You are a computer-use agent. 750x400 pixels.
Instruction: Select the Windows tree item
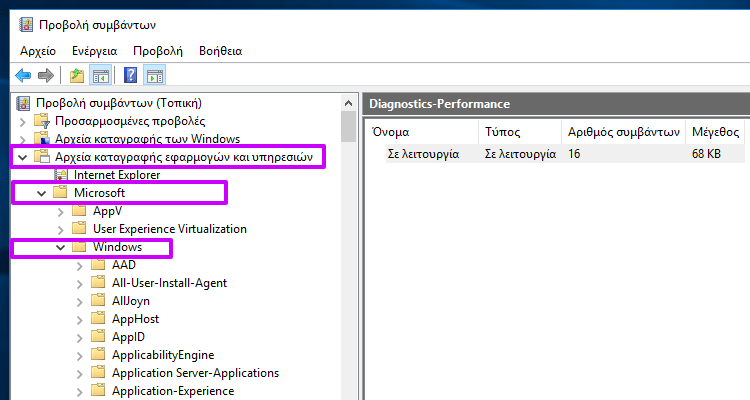(x=117, y=247)
